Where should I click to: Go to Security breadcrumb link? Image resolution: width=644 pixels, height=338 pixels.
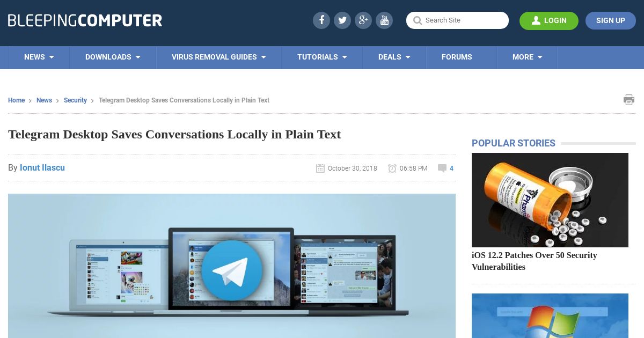(75, 100)
